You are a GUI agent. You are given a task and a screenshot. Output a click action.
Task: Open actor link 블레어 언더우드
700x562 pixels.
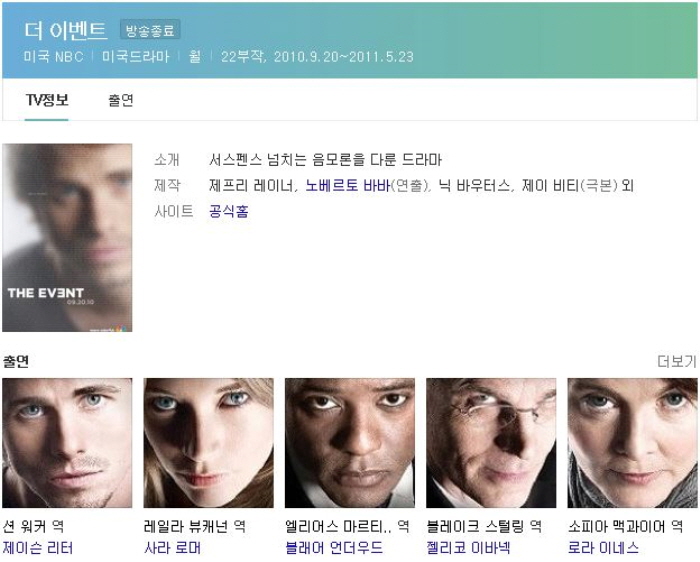[x=334, y=548]
